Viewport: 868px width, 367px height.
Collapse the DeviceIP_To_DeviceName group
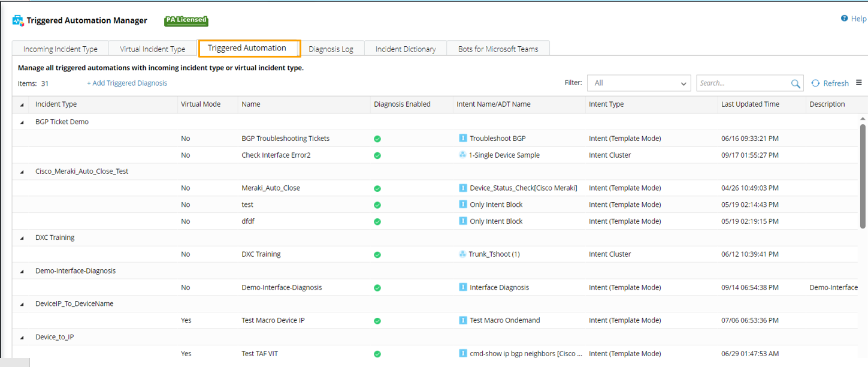22,304
